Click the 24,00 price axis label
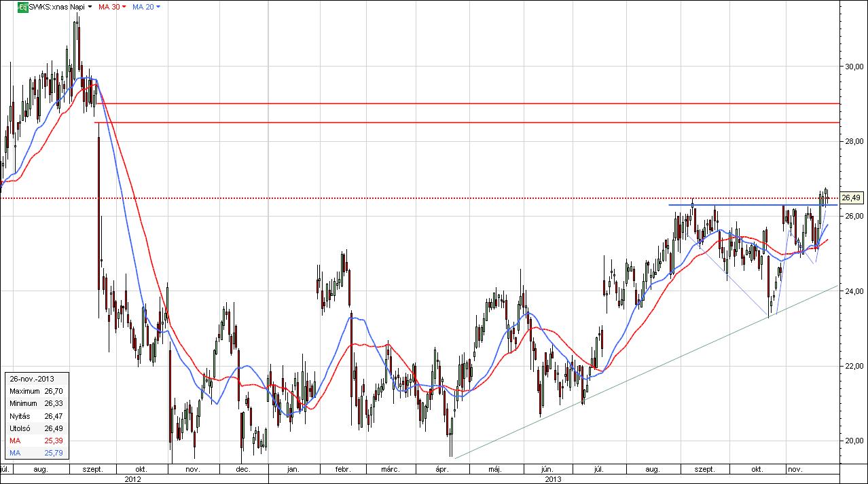 (x=854, y=291)
